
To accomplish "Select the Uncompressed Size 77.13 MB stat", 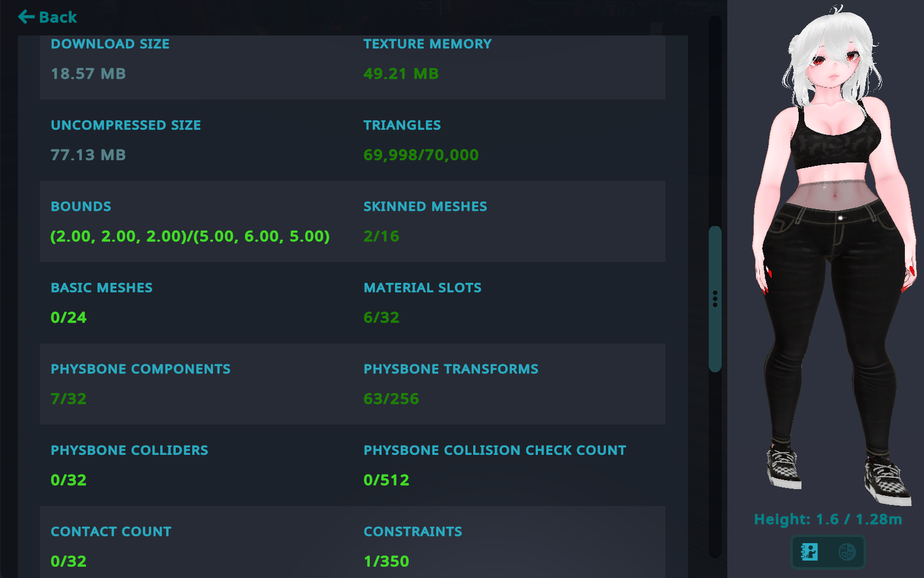I will tap(88, 155).
